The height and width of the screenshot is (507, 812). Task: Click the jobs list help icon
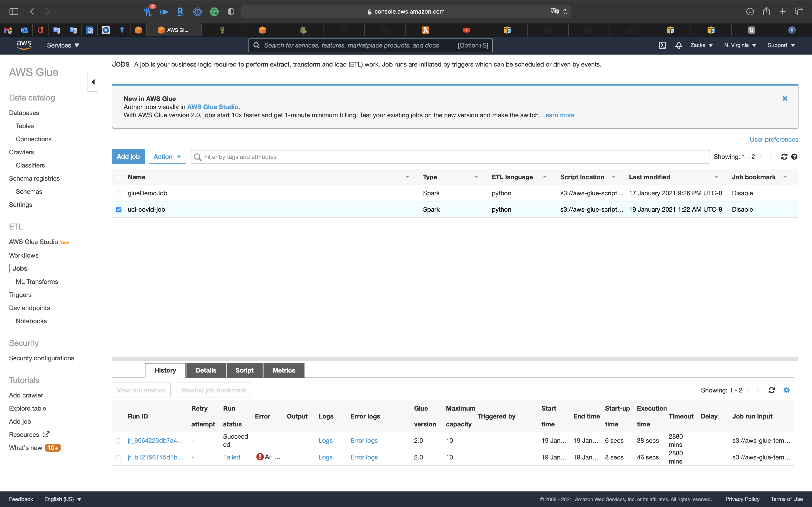tap(794, 157)
